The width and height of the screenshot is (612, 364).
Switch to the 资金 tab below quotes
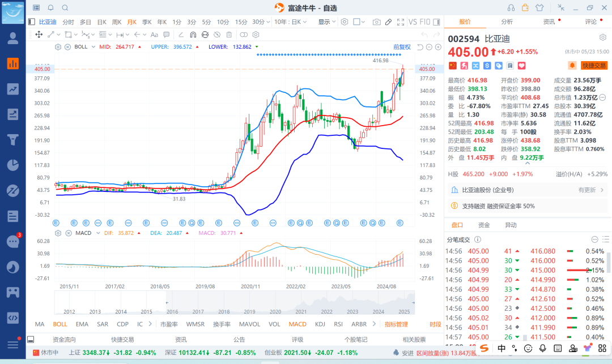483,225
